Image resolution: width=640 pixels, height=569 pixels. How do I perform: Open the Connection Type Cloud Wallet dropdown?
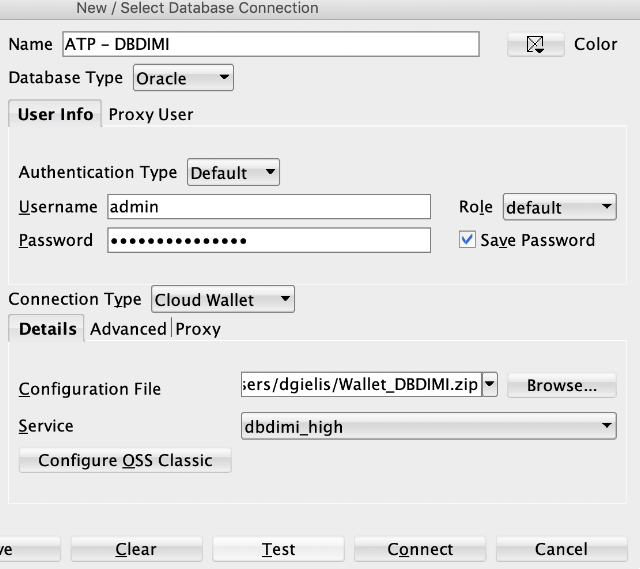[x=222, y=299]
